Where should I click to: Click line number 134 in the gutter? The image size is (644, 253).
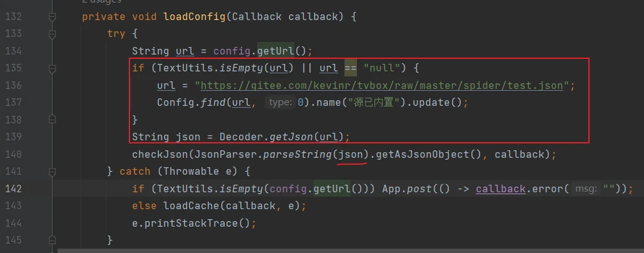tap(14, 51)
